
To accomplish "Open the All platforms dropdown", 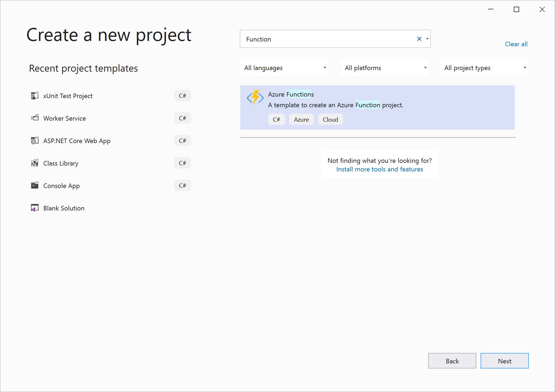I will (x=385, y=68).
